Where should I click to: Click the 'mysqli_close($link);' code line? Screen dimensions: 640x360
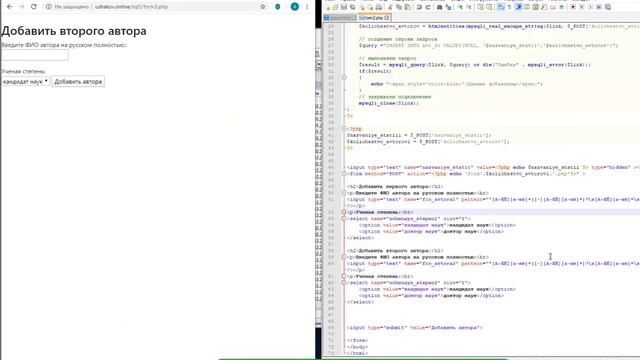click(389, 103)
